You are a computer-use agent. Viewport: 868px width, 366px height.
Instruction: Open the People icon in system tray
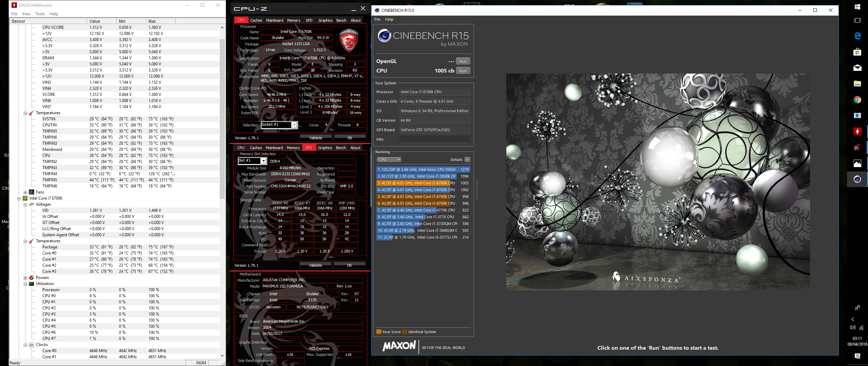click(857, 308)
